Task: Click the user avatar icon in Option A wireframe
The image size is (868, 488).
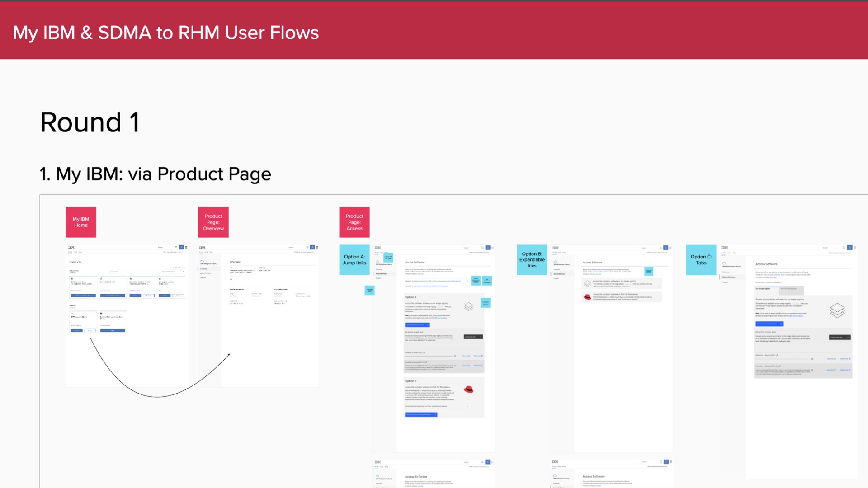Action: click(487, 248)
